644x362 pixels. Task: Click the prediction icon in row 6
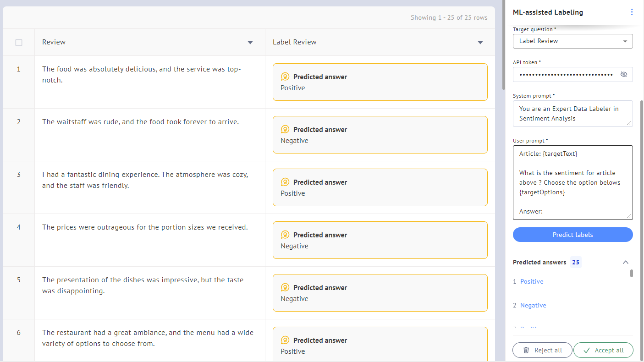click(285, 340)
